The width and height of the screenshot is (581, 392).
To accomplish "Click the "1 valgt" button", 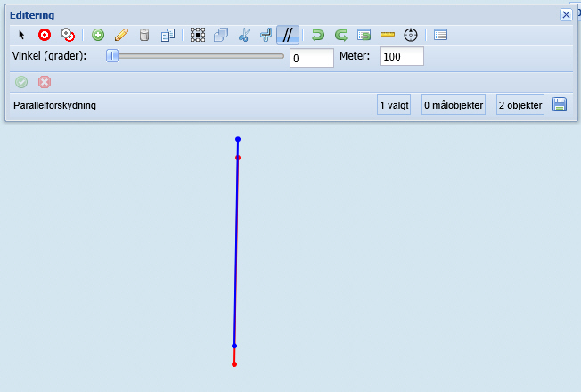I will tap(394, 105).
